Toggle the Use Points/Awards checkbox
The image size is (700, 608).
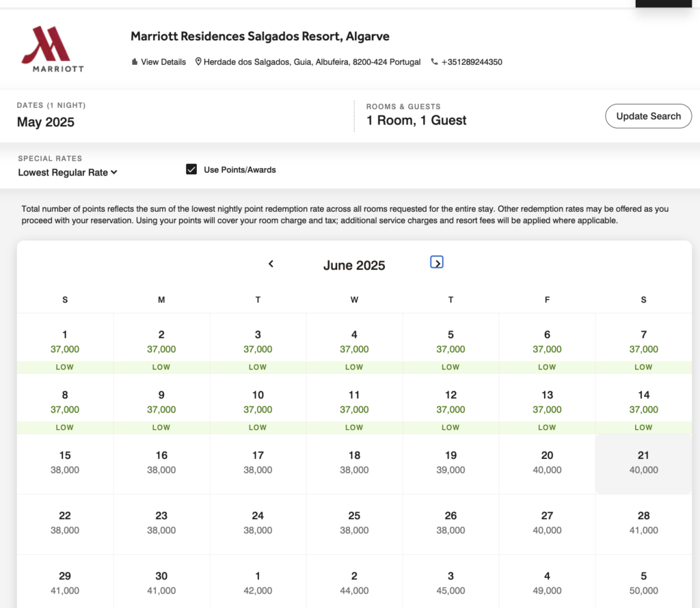pyautogui.click(x=191, y=169)
